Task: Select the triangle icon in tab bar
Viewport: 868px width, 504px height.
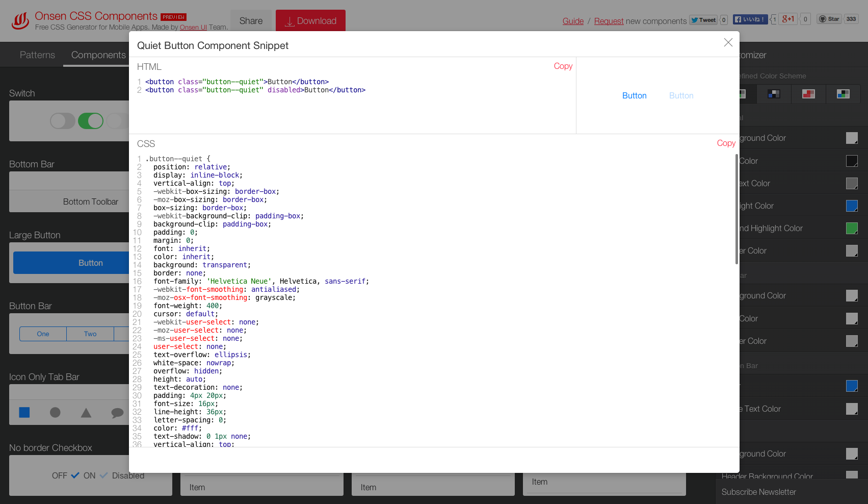Action: tap(86, 413)
